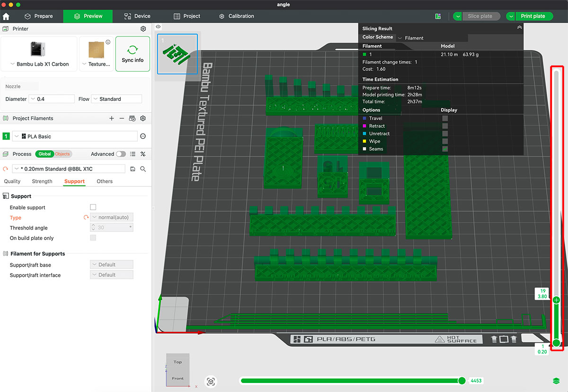Switch to the Prepare tab
The width and height of the screenshot is (568, 392).
click(x=39, y=16)
